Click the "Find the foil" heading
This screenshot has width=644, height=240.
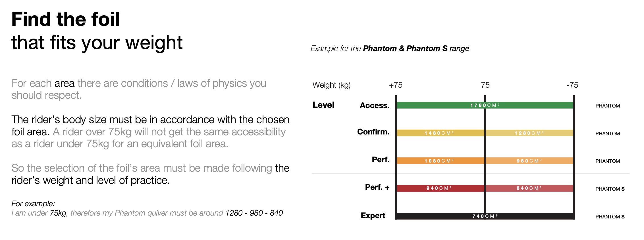tap(65, 19)
